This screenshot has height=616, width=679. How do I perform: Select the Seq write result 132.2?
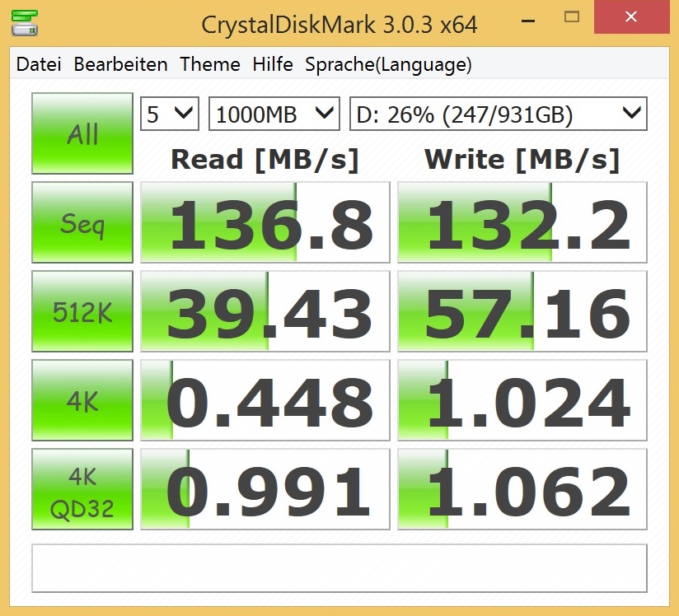[x=522, y=222]
